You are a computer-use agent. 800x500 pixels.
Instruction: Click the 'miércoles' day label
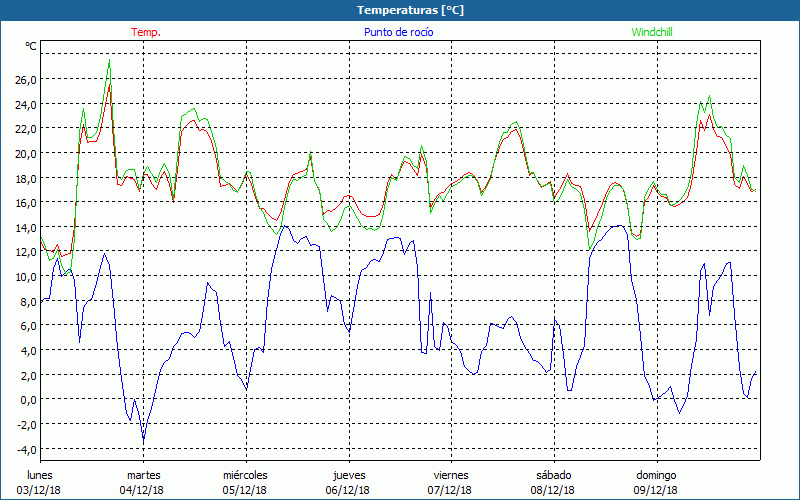click(245, 476)
